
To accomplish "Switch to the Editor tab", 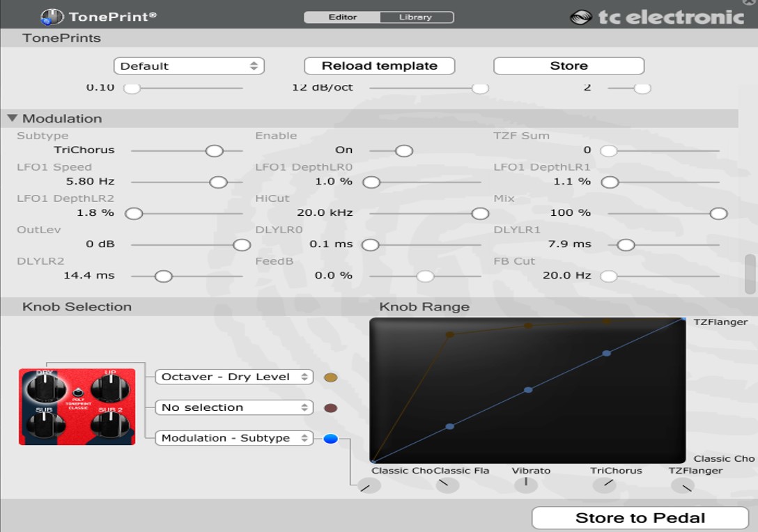I will (342, 17).
